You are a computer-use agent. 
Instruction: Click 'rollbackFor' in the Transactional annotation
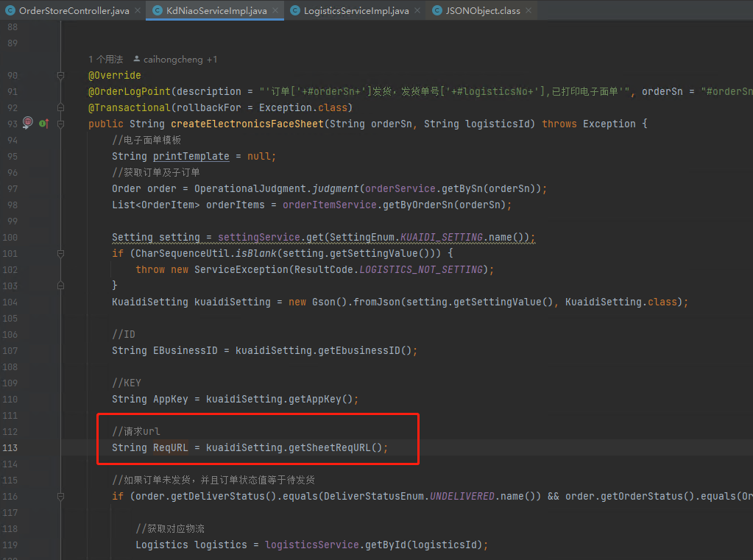point(209,107)
